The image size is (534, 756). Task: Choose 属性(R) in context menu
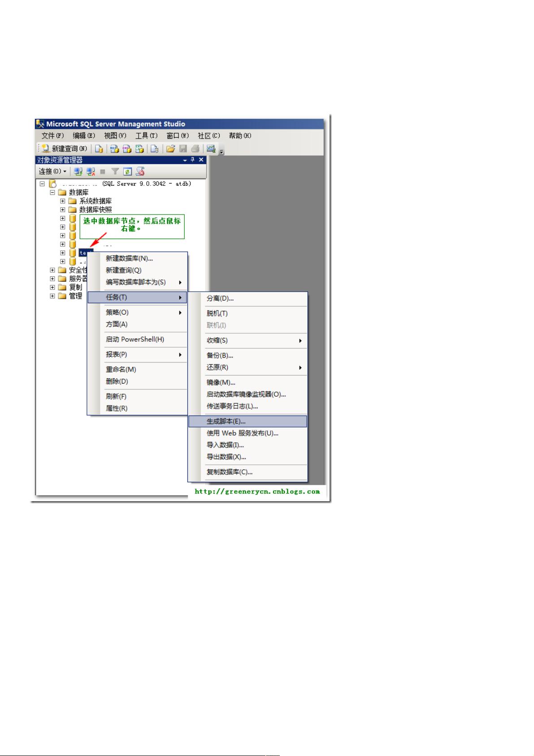pyautogui.click(x=137, y=409)
